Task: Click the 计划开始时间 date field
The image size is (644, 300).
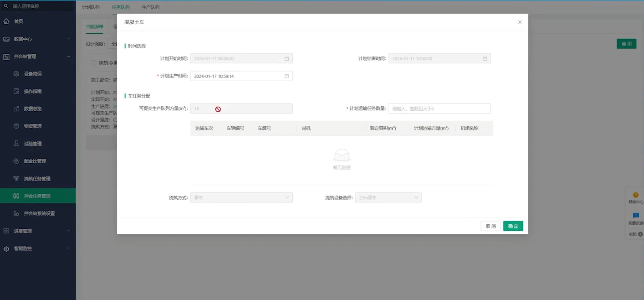Action: tap(241, 58)
